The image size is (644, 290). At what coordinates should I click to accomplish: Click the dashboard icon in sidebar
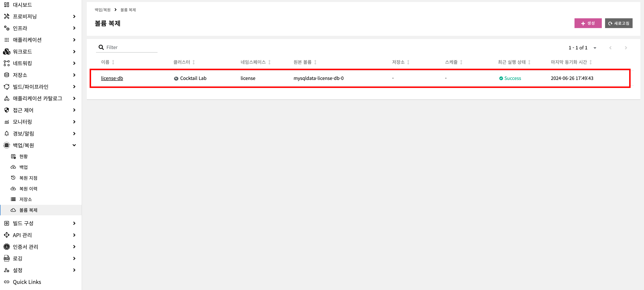pyautogui.click(x=7, y=5)
